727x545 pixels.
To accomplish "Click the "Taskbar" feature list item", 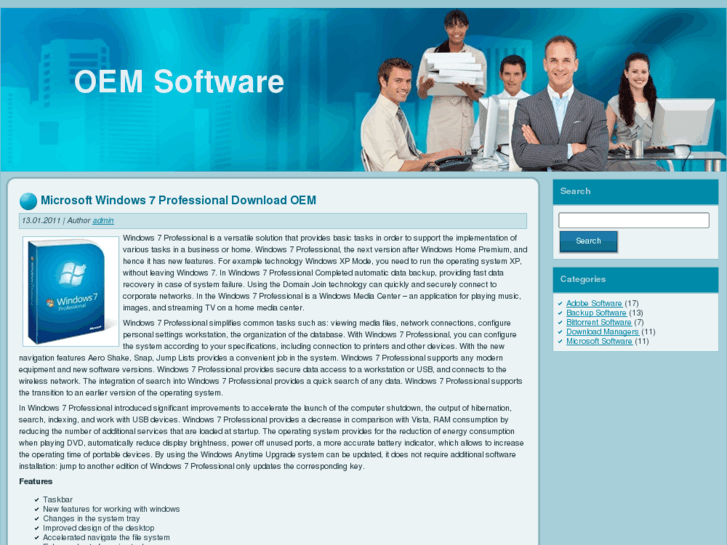I will point(57,500).
